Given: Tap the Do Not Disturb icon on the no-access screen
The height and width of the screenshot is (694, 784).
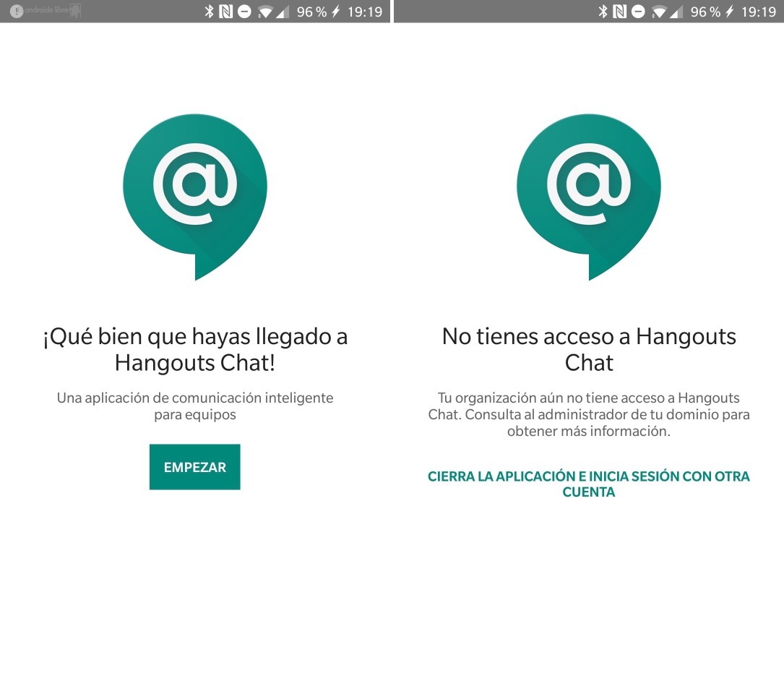Looking at the screenshot, I should pos(638,12).
